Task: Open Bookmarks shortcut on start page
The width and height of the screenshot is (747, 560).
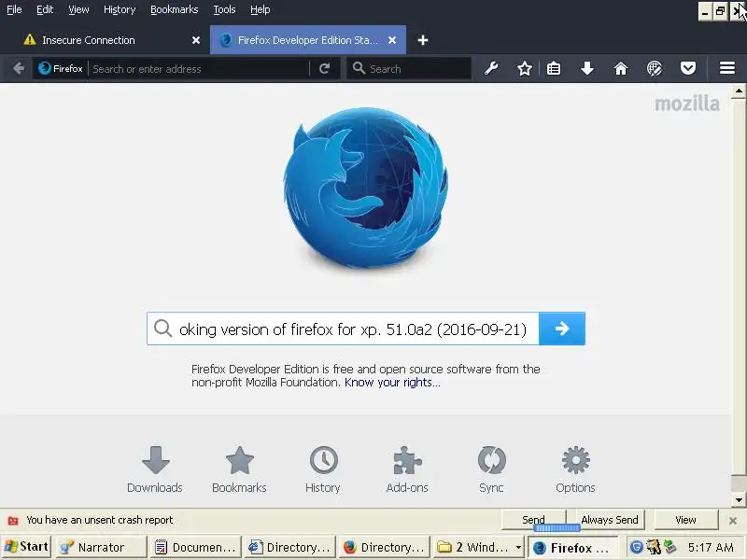Action: (240, 469)
